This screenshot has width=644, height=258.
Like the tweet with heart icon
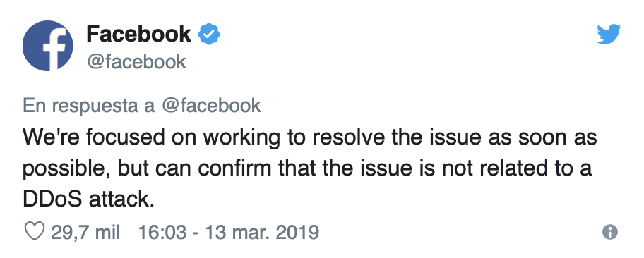click(35, 232)
